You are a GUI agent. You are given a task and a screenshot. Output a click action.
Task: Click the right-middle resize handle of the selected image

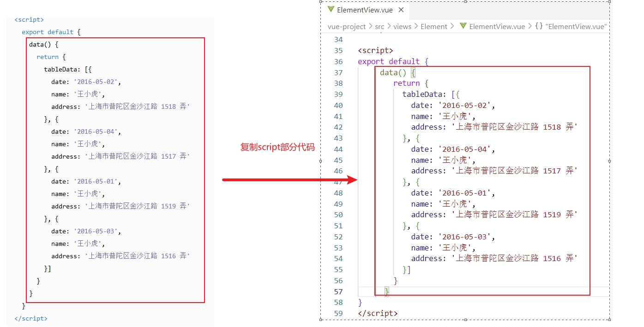coord(610,161)
